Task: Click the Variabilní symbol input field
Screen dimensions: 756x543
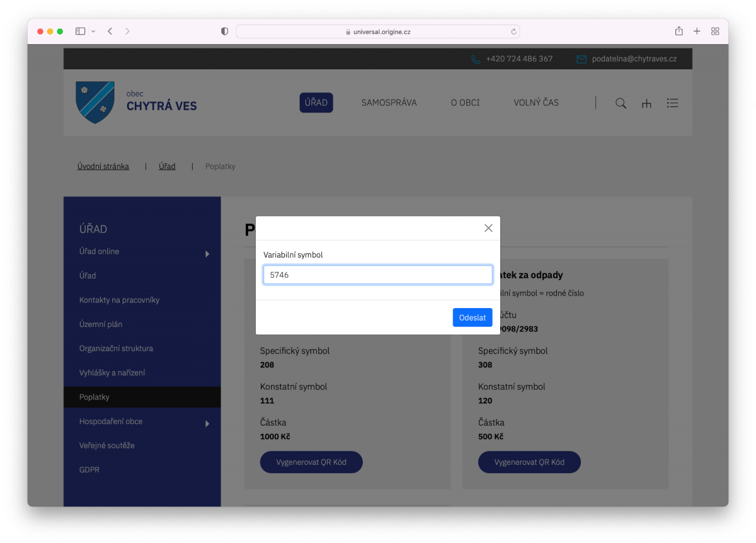Action: click(377, 275)
